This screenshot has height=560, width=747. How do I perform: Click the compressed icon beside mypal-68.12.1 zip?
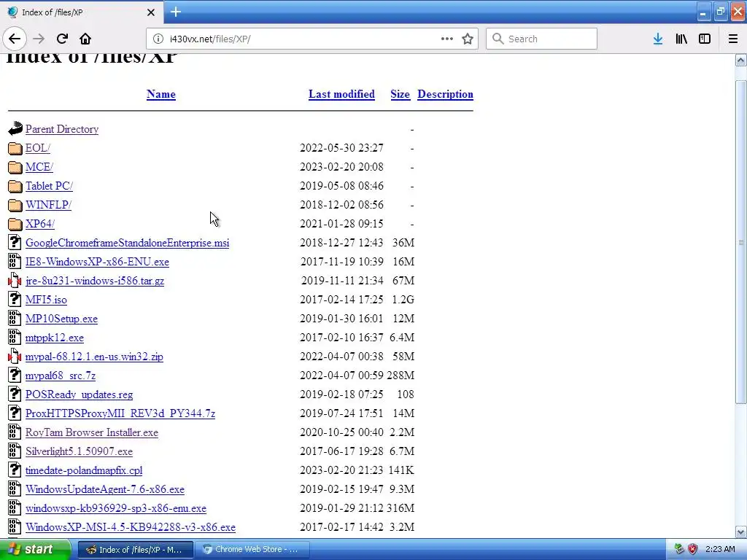coord(15,356)
